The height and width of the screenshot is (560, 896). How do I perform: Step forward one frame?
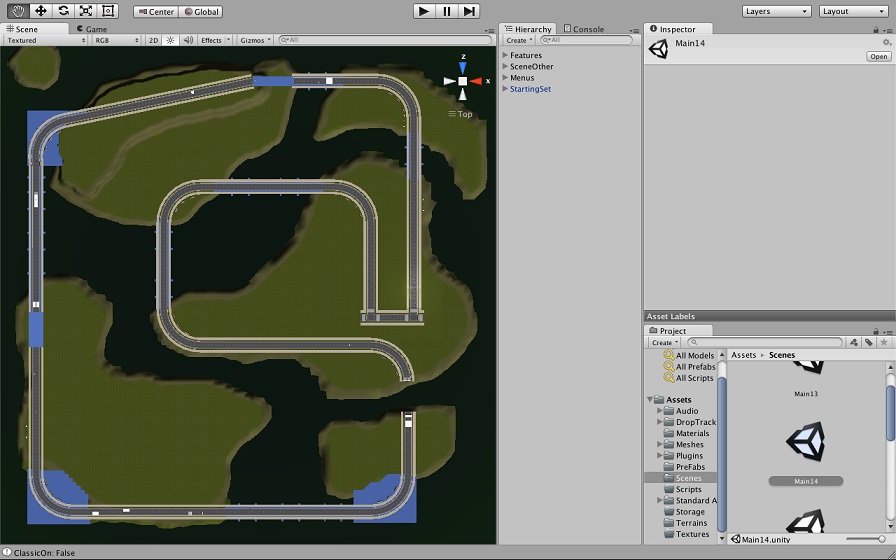469,11
